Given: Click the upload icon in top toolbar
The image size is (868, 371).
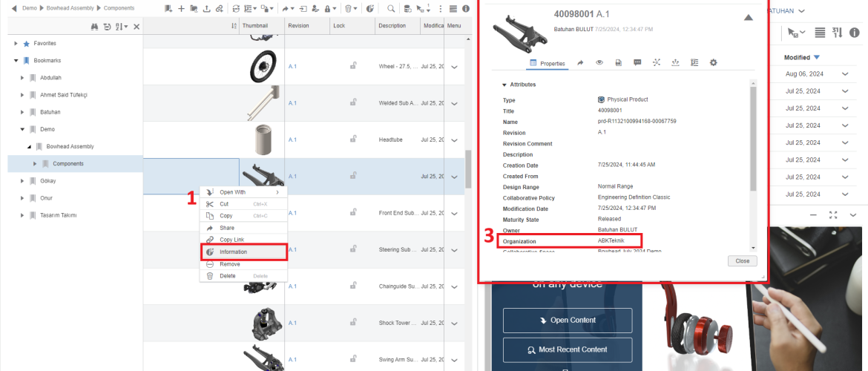Looking at the screenshot, I should coord(206,8).
